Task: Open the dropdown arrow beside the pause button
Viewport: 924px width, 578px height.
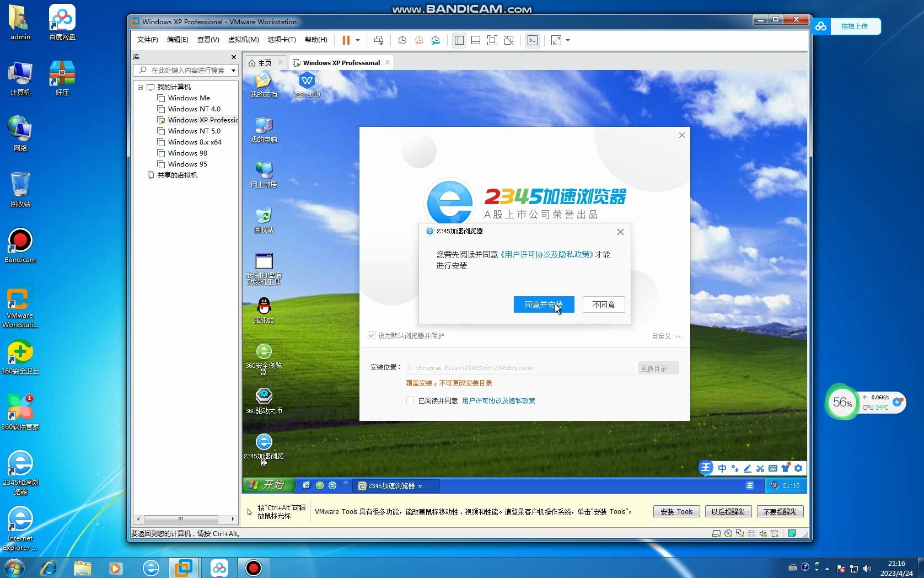Action: (358, 40)
